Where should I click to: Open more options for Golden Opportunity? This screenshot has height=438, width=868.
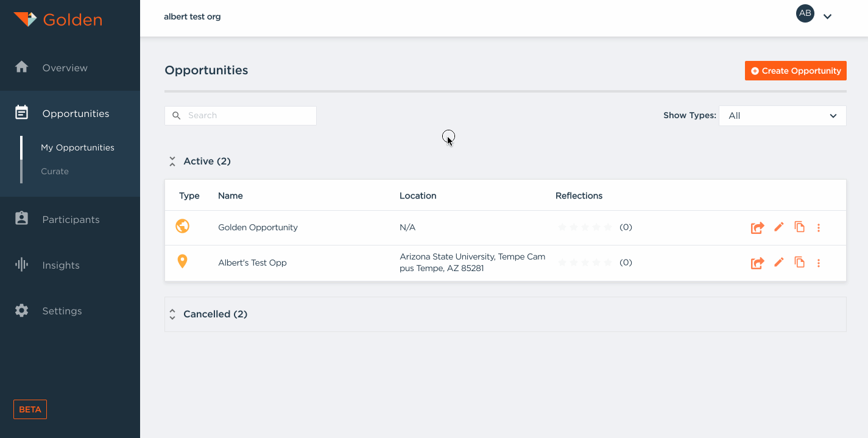(x=819, y=228)
